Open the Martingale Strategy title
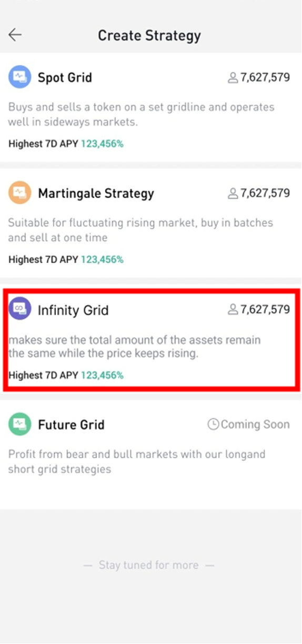 click(96, 194)
